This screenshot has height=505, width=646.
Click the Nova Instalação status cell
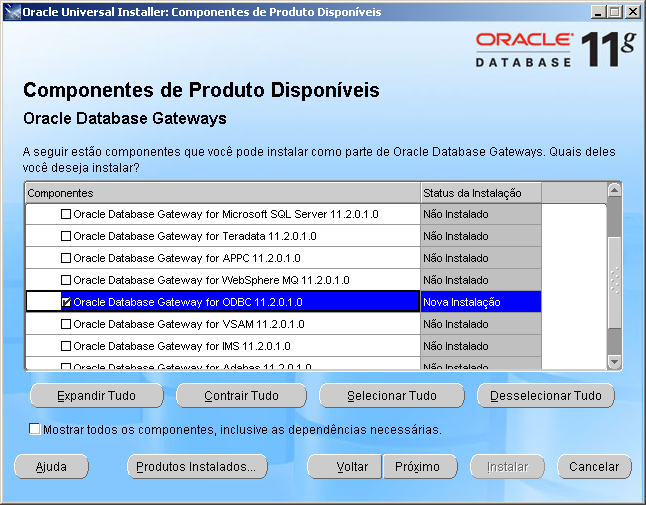click(481, 302)
